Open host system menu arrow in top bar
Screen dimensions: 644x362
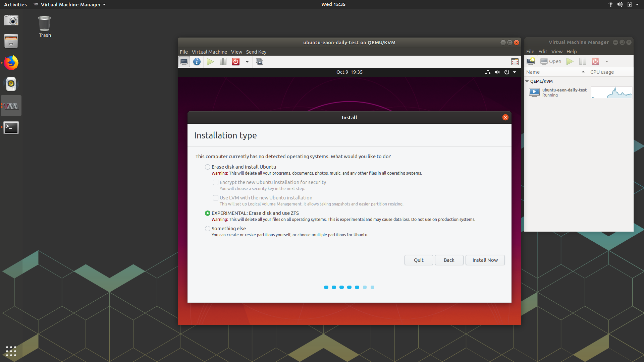click(637, 5)
